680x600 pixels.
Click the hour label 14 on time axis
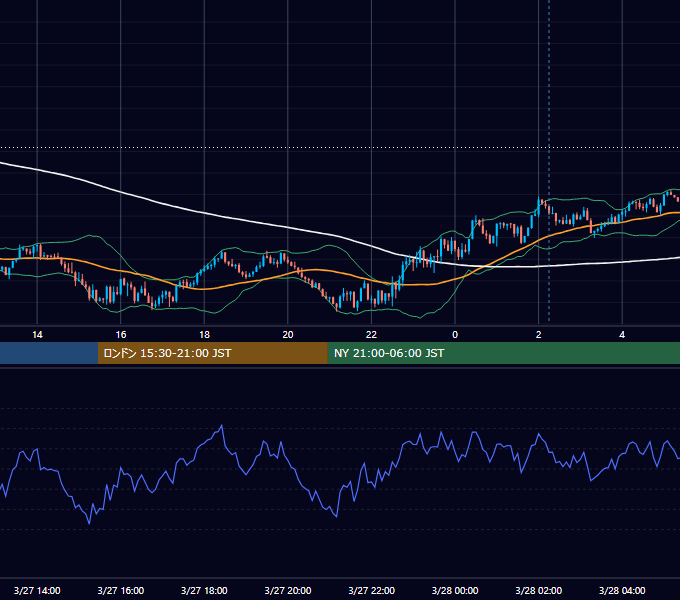37,335
